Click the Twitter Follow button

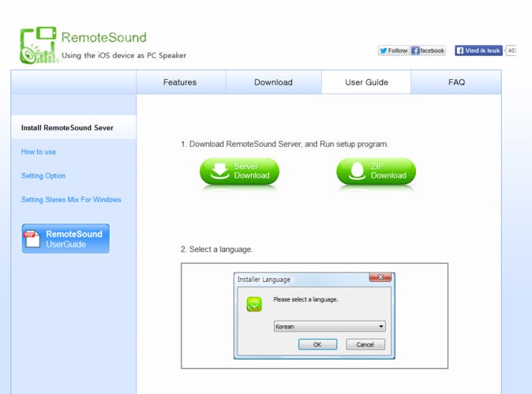pyautogui.click(x=393, y=51)
